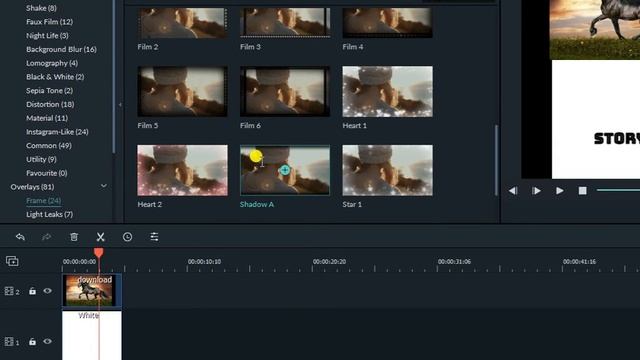Select the Heart 2 overlay thumbnail
This screenshot has height=360, width=640.
(x=182, y=170)
